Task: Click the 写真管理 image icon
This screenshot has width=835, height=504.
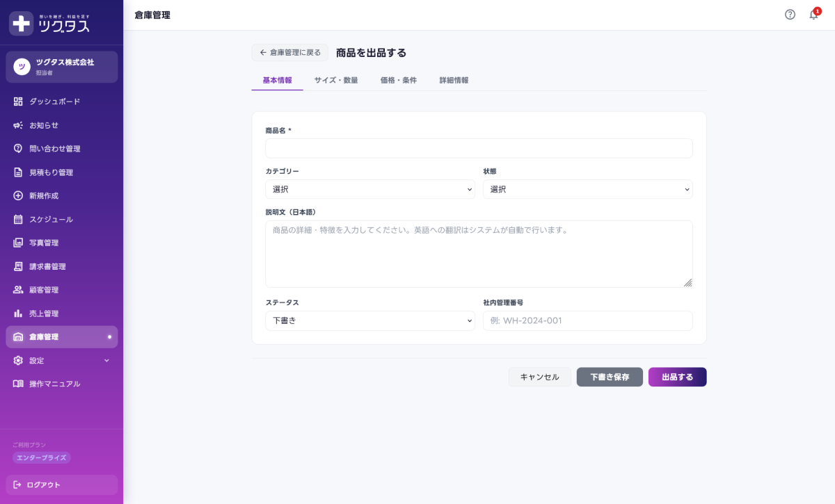Action: click(18, 243)
